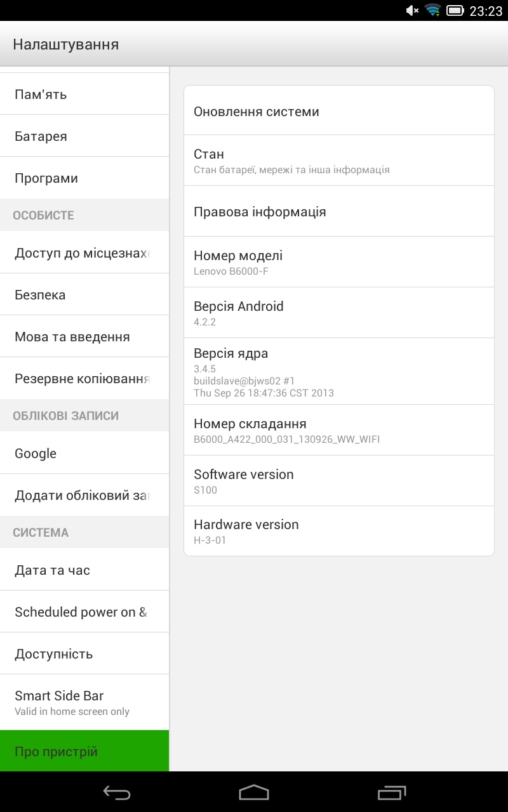Tap the Номер складання build number row
This screenshot has width=508, height=812.
[339, 430]
